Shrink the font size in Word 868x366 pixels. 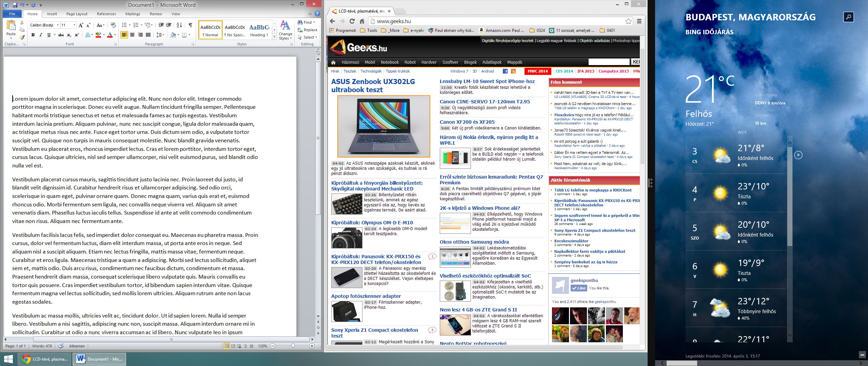click(x=88, y=25)
